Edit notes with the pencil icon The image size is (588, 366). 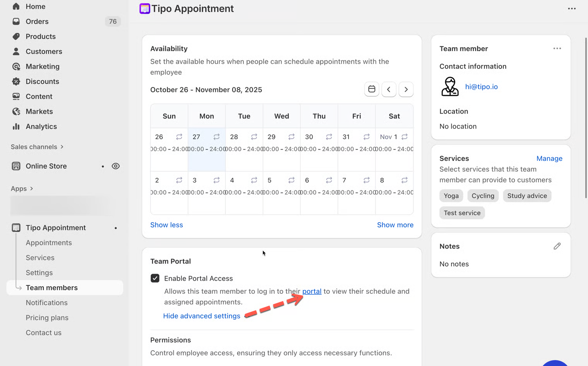point(557,246)
